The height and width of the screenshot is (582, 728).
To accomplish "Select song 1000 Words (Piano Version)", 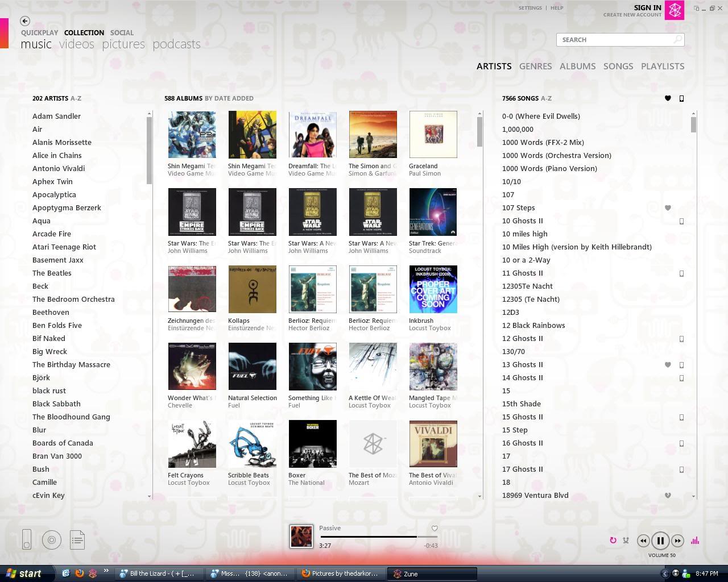I will 549,168.
